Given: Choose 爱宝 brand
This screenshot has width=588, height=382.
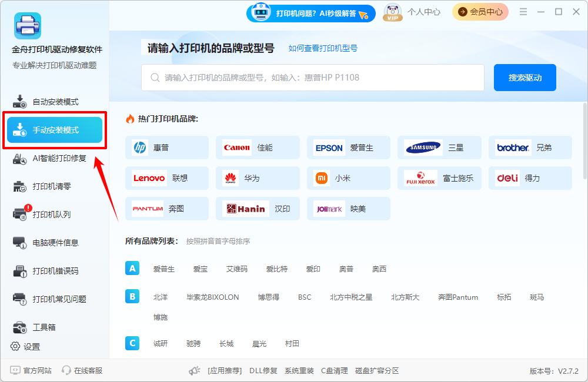Looking at the screenshot, I should [201, 269].
